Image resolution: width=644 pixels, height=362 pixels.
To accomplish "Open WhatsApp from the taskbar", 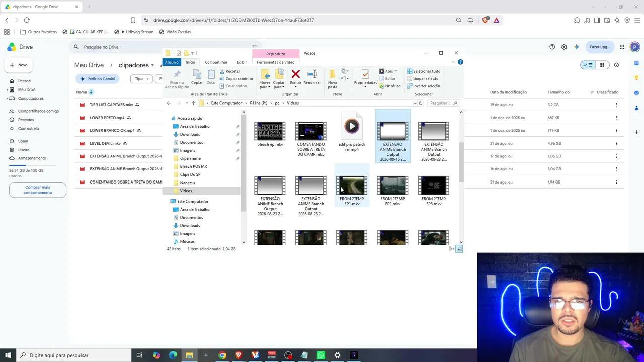I will click(x=321, y=355).
